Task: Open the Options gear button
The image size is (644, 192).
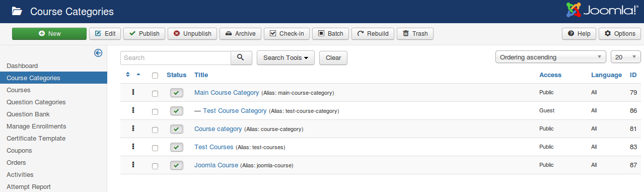Action: pyautogui.click(x=620, y=34)
